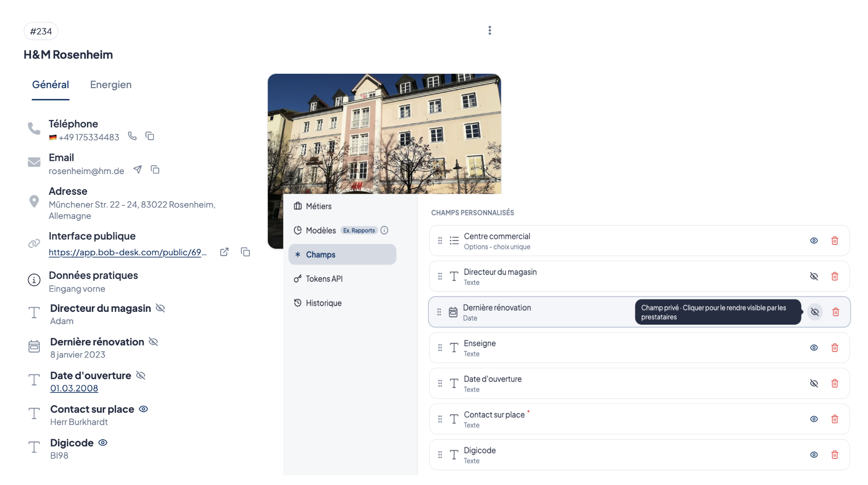Click the email rosenheim@hm.de text

pos(87,171)
